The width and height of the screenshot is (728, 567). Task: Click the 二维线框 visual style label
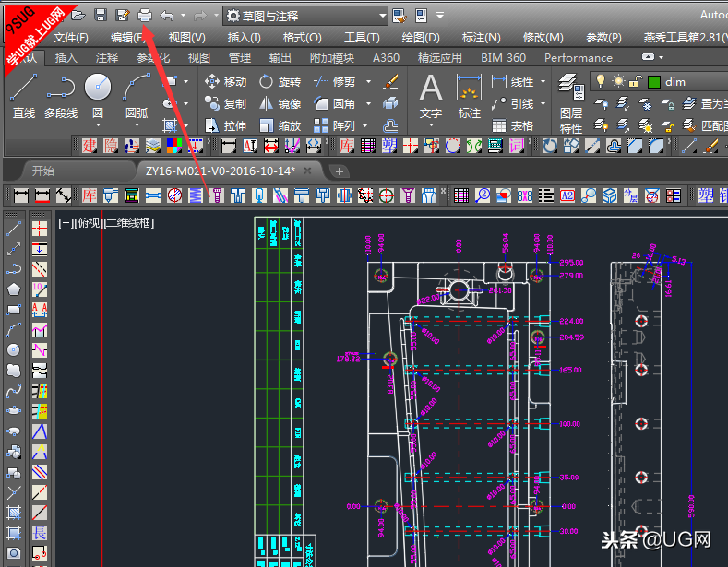(x=129, y=223)
